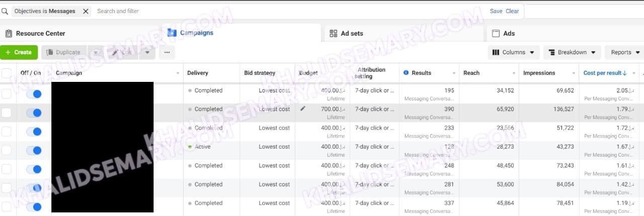Select the campaign row with 233 results
The height and width of the screenshot is (216, 644).
click(6, 132)
